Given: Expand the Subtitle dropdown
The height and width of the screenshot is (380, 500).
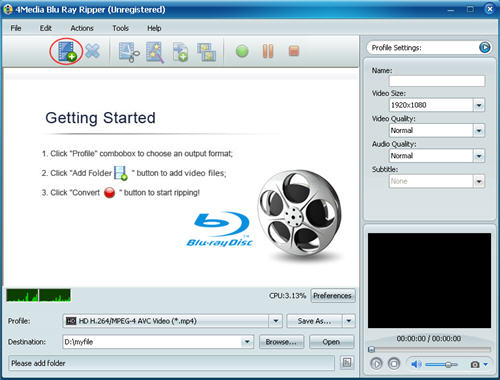Looking at the screenshot, I should pos(479,181).
